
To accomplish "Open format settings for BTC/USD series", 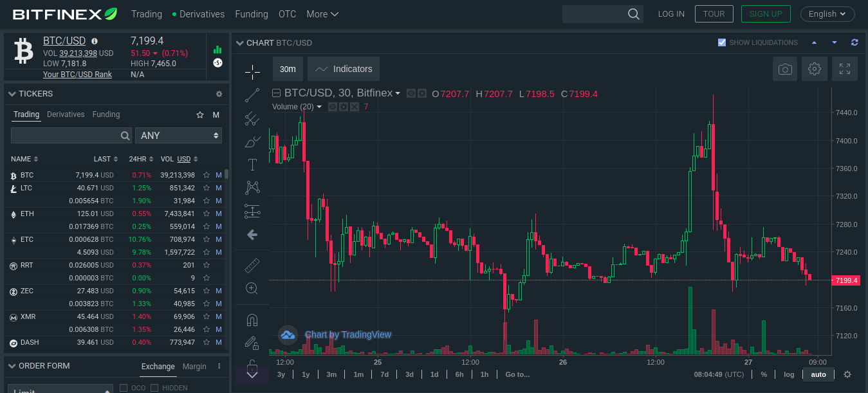I will (422, 93).
